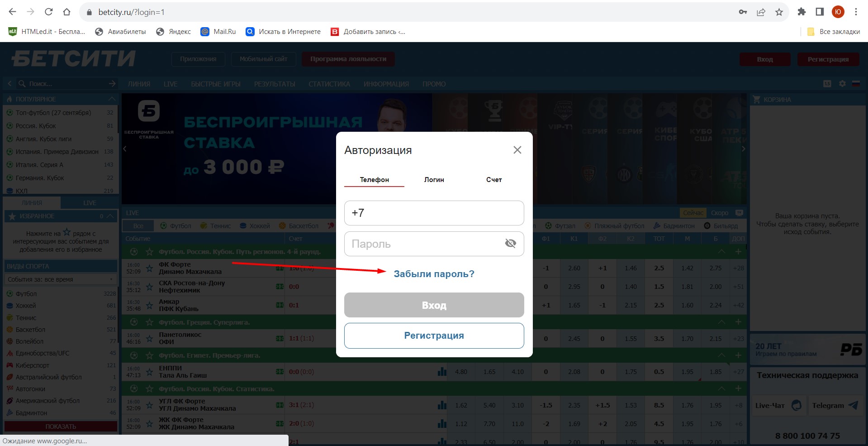This screenshot has width=868, height=446.
Task: Toggle password visibility eye icon
Action: coord(510,244)
